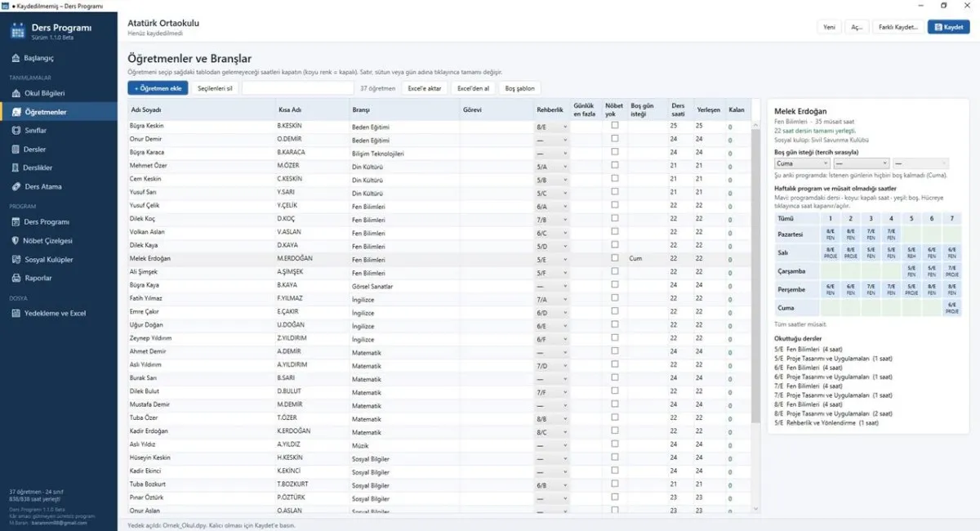Check Nöbet yok box for Melek Erdoğan
Screen dimensions: 980x531
pyautogui.click(x=614, y=258)
